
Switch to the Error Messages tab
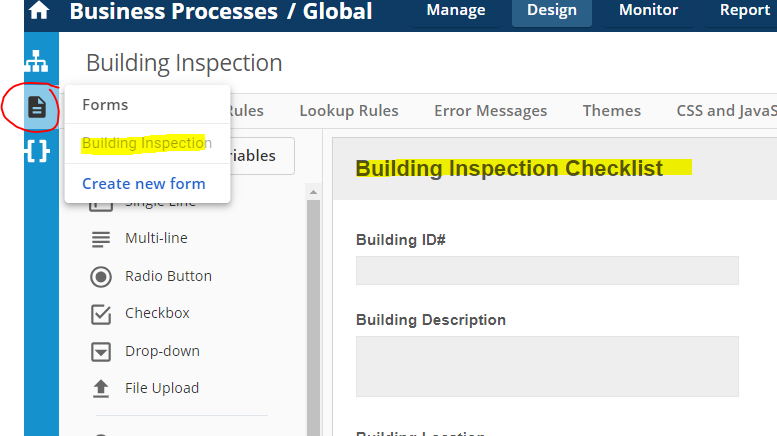point(491,110)
